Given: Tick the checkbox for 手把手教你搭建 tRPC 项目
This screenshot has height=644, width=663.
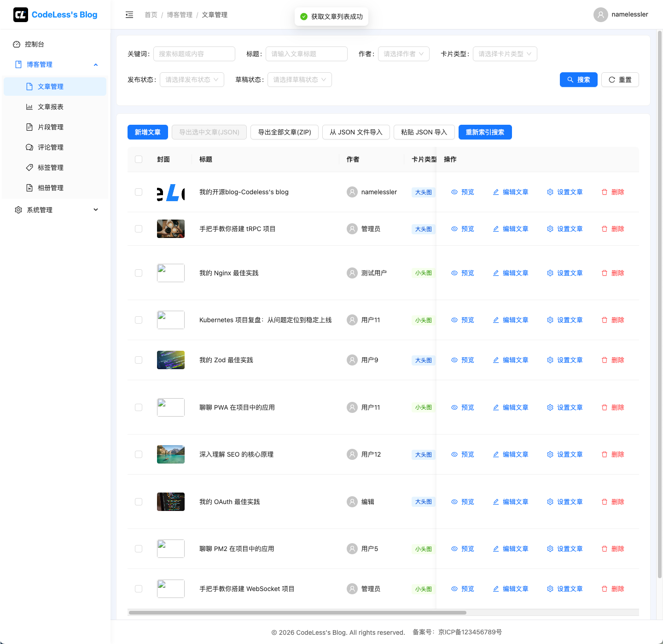Looking at the screenshot, I should tap(139, 229).
